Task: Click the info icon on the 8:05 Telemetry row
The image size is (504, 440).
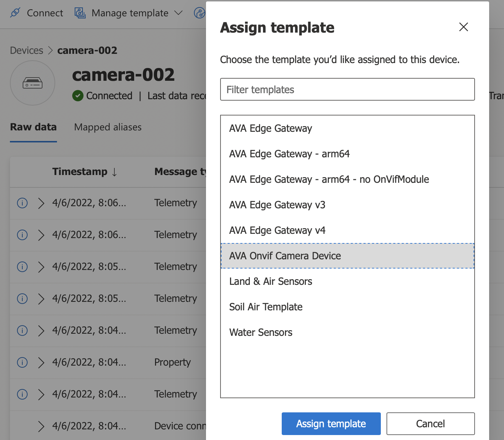Action: pyautogui.click(x=22, y=267)
